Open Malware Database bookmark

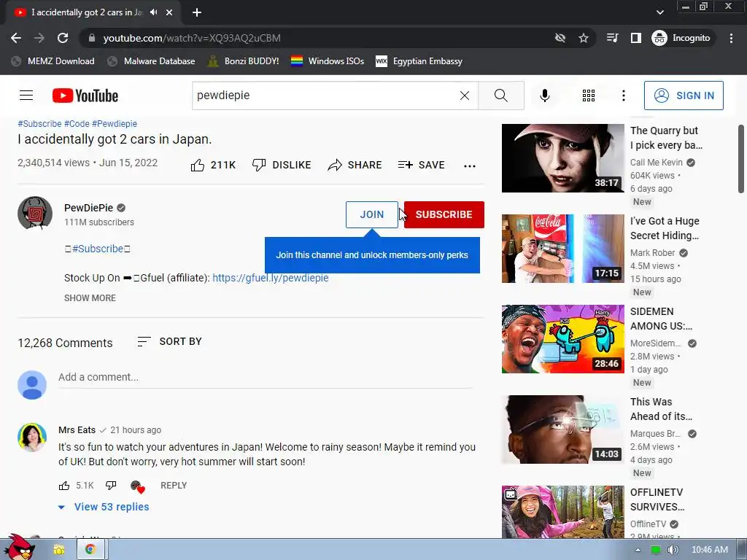tap(152, 61)
